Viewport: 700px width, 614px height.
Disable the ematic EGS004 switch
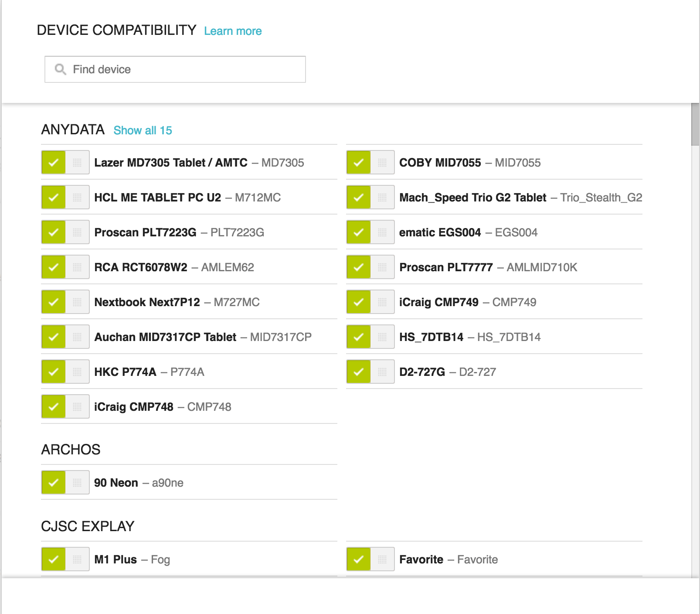pyautogui.click(x=370, y=232)
